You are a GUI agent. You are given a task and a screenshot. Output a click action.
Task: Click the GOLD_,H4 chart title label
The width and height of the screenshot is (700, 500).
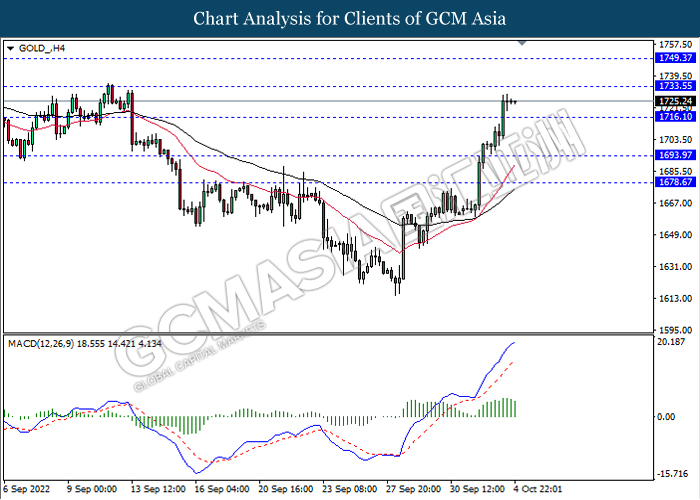tap(42, 48)
